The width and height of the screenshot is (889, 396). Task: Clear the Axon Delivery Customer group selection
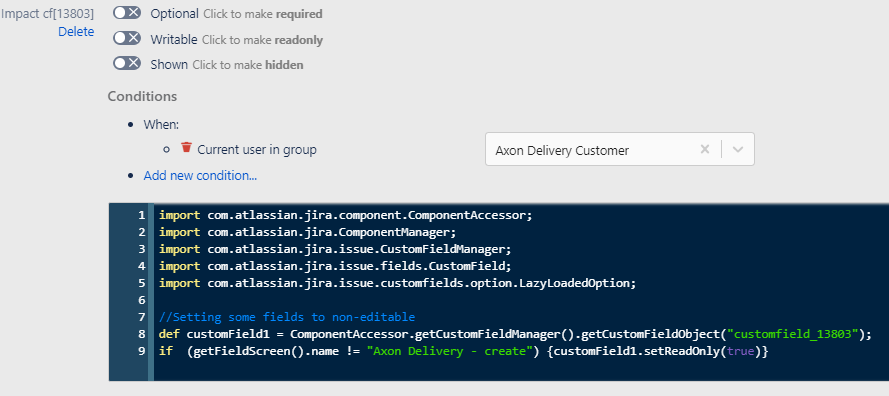click(705, 150)
